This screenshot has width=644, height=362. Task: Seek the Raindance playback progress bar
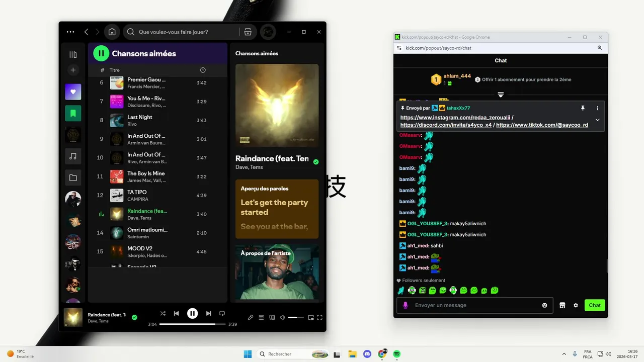(192, 324)
